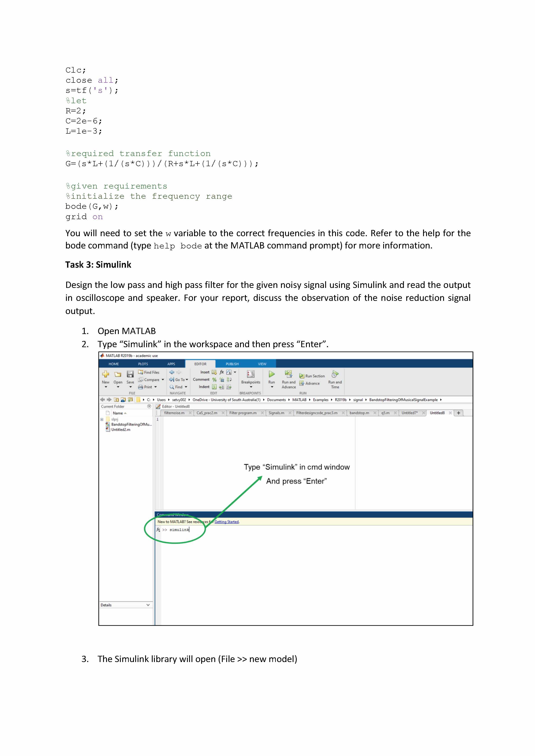
Task: Click the Run and Time icon
Action: tap(335, 374)
